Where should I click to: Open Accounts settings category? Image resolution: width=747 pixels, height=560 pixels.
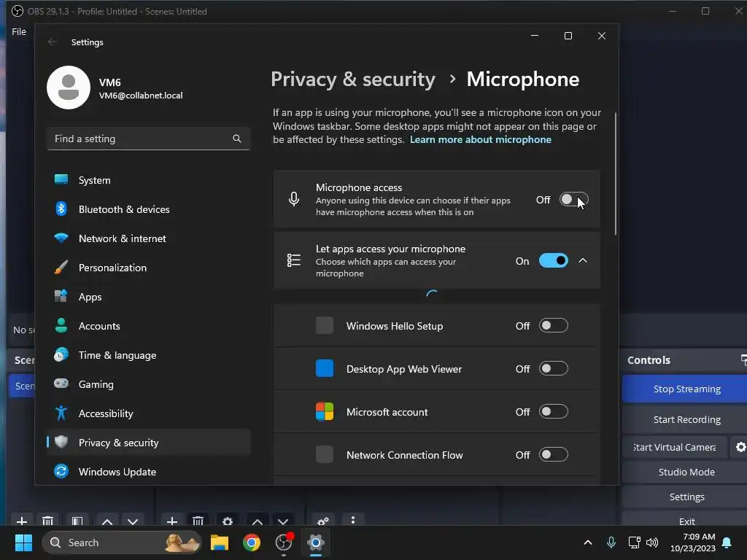click(148, 326)
